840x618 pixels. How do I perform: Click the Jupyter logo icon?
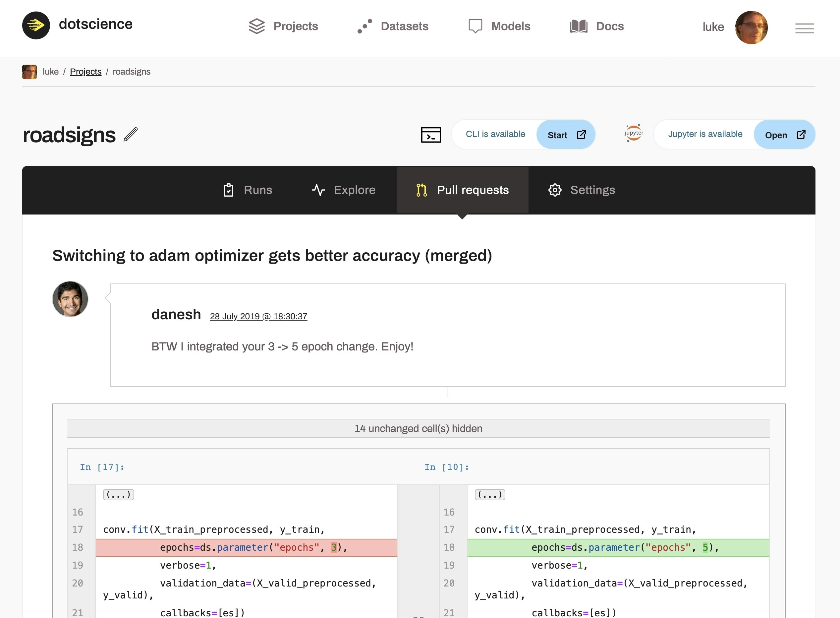634,133
